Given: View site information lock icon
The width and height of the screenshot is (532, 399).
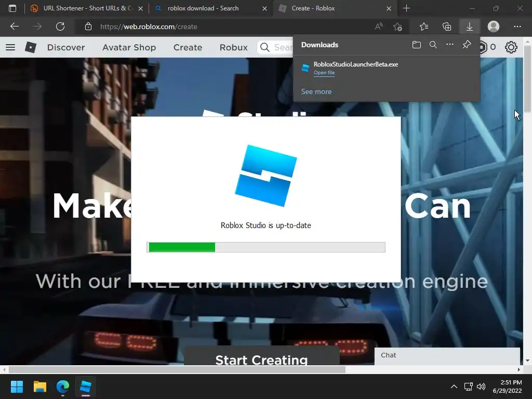Looking at the screenshot, I should 88,26.
